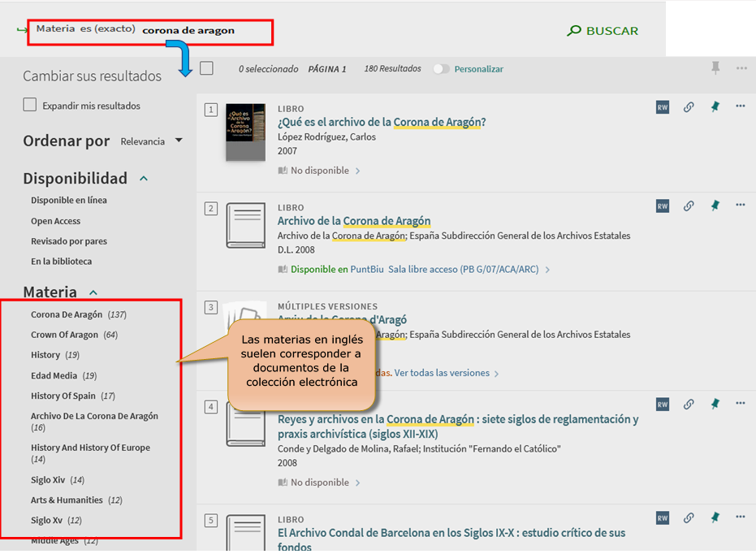This screenshot has height=554, width=756.
Task: Click the BUSCAR search icon button
Action: pos(603,31)
